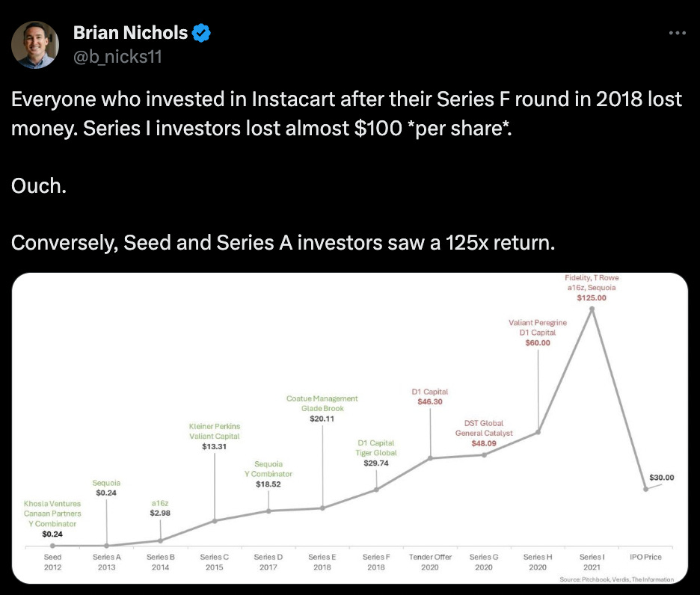Open the Brian Nichols display name

130,33
